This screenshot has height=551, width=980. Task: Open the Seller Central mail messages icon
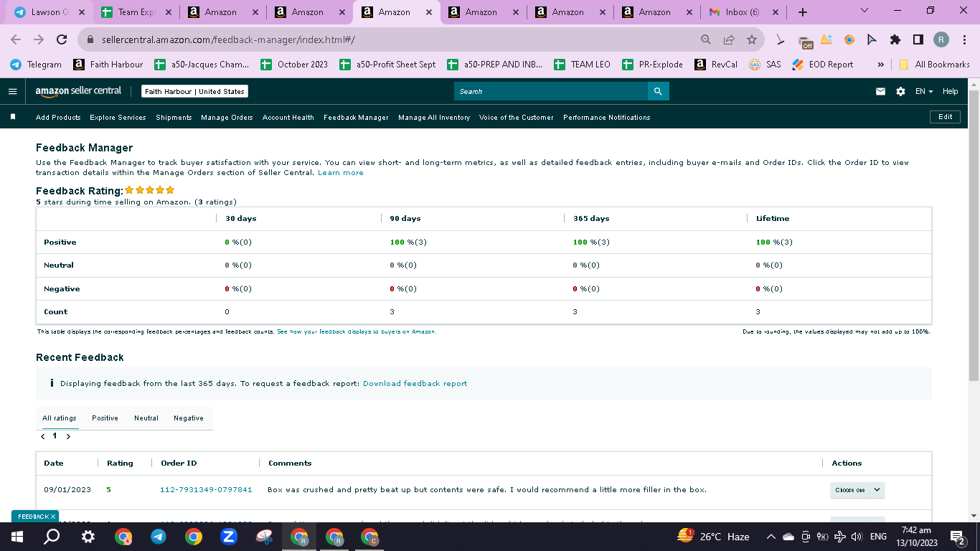881,92
